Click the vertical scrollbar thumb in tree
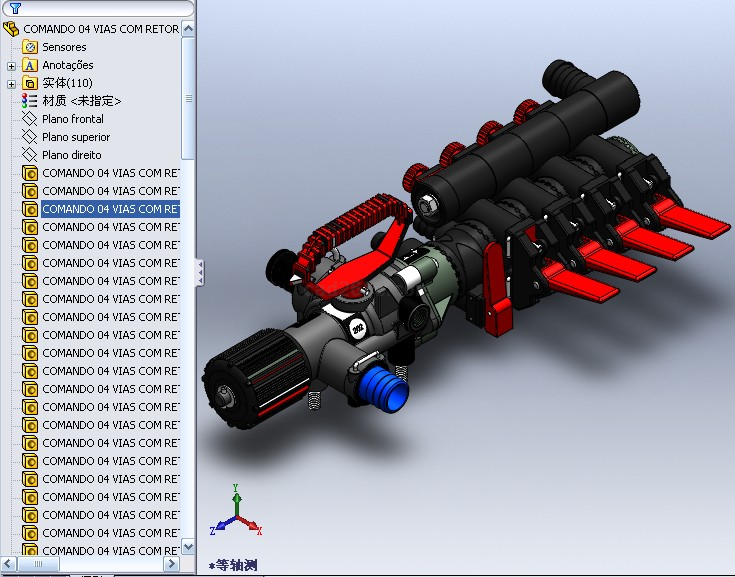735x577 pixels. coord(189,98)
